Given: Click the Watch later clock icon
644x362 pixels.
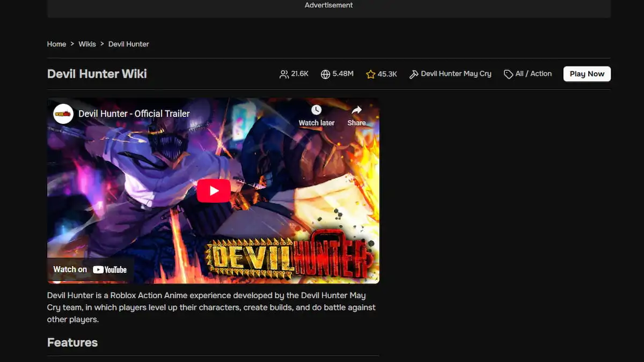Looking at the screenshot, I should click(316, 110).
